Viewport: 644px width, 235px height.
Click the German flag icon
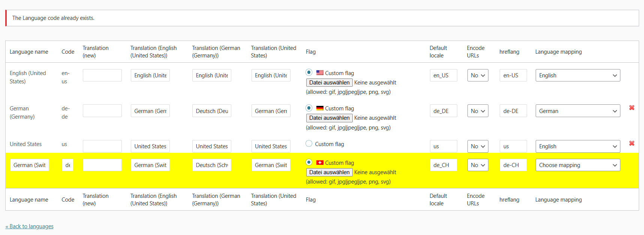(320, 108)
